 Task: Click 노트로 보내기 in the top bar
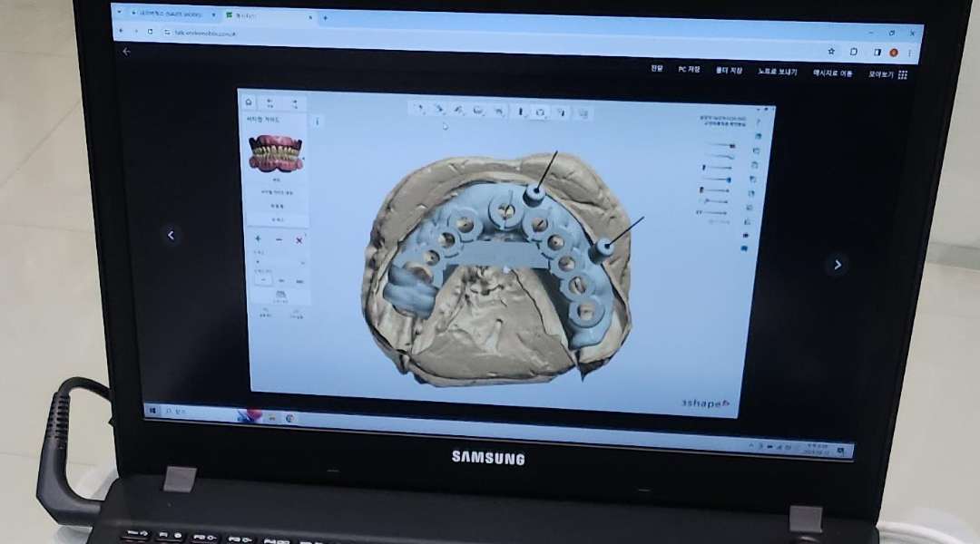coord(777,72)
